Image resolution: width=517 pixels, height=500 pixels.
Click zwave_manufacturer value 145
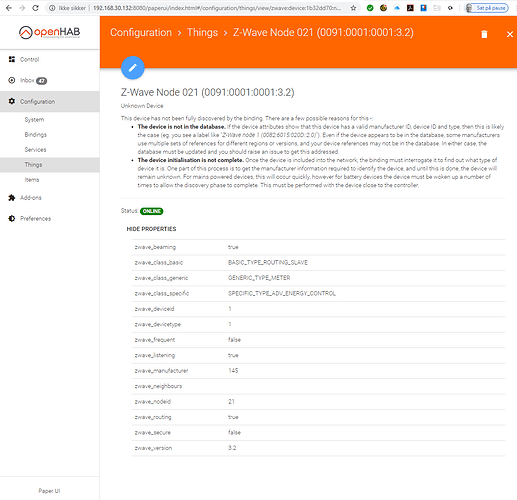point(233,371)
